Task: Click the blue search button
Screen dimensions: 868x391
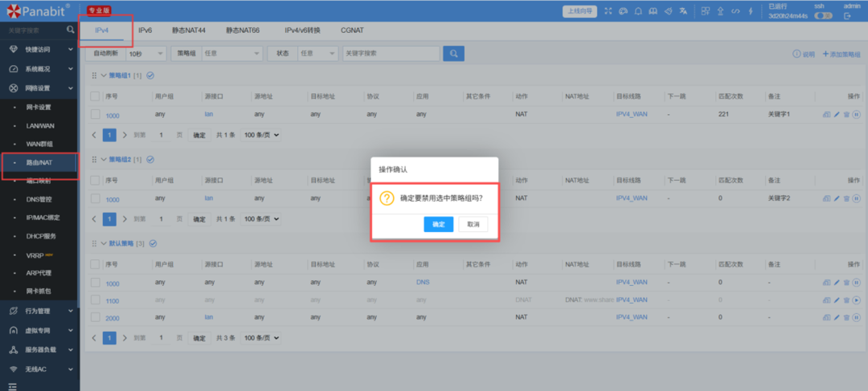Action: click(x=453, y=54)
